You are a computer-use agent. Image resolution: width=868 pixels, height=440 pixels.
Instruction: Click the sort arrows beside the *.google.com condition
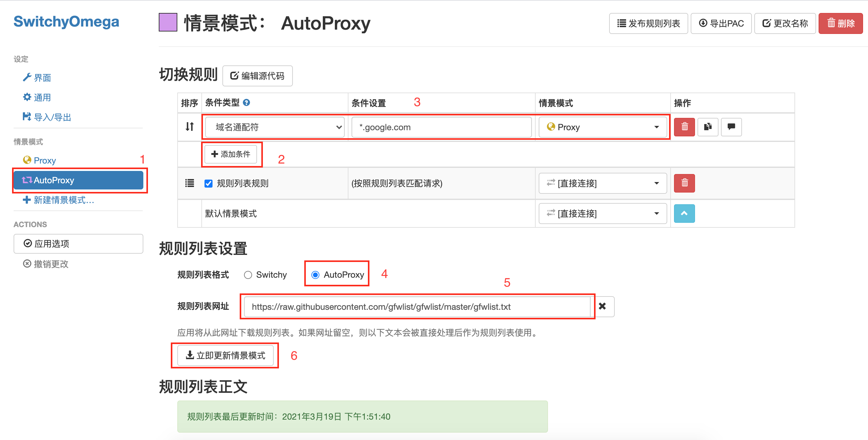point(189,127)
